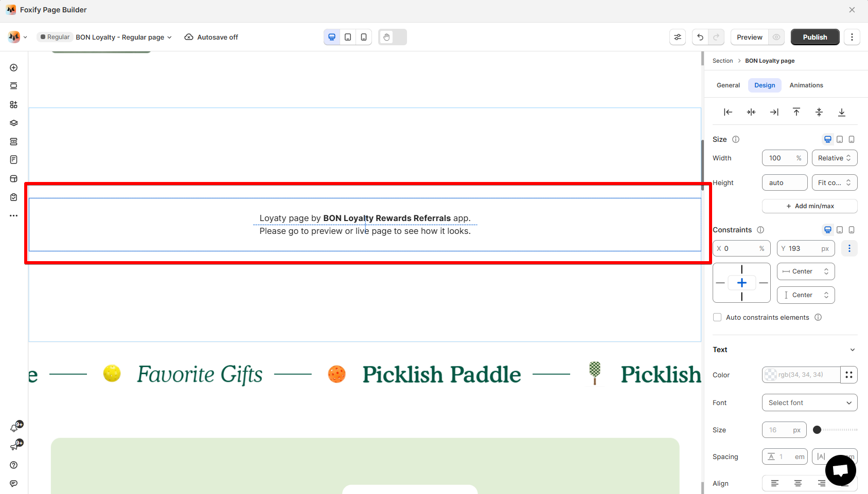Open the live chat bubble icon
The width and height of the screenshot is (868, 494).
tap(841, 470)
